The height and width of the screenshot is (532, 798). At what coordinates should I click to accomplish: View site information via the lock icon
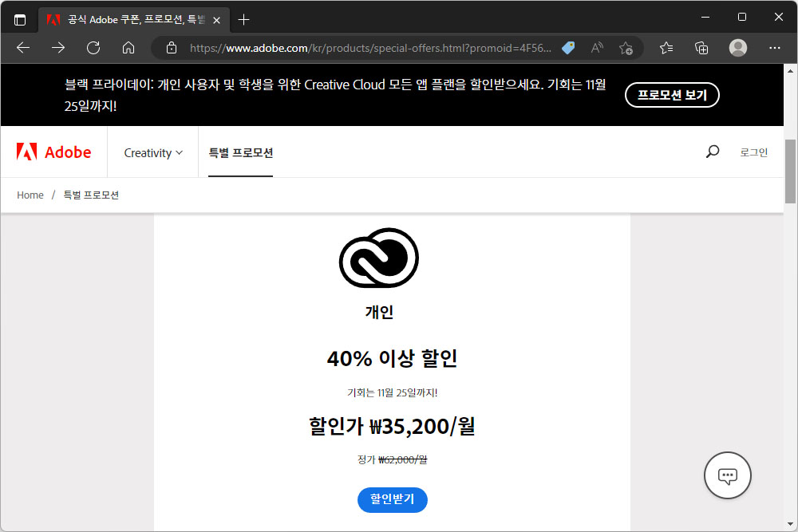(x=172, y=48)
